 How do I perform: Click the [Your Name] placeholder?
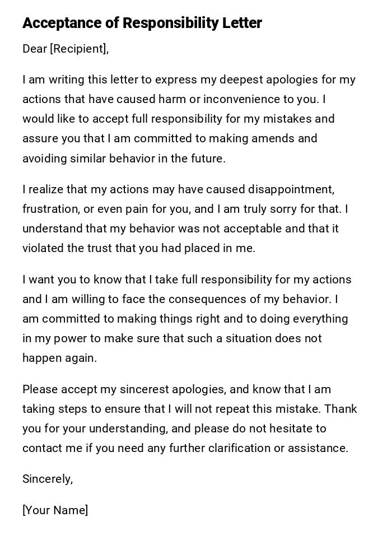click(x=55, y=510)
